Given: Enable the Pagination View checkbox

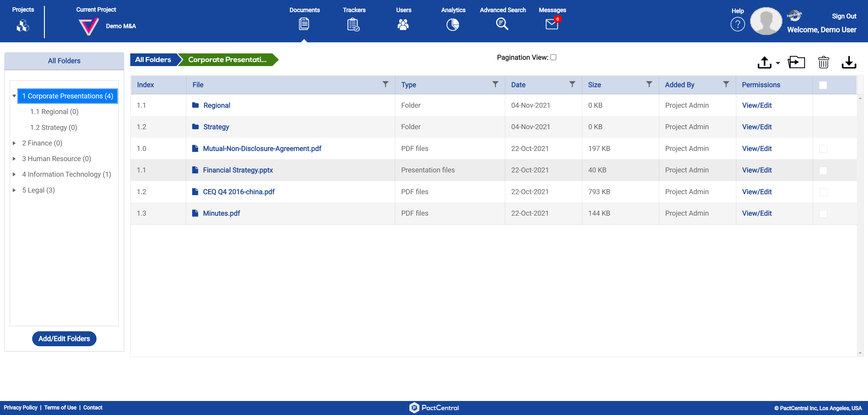Looking at the screenshot, I should coord(553,57).
